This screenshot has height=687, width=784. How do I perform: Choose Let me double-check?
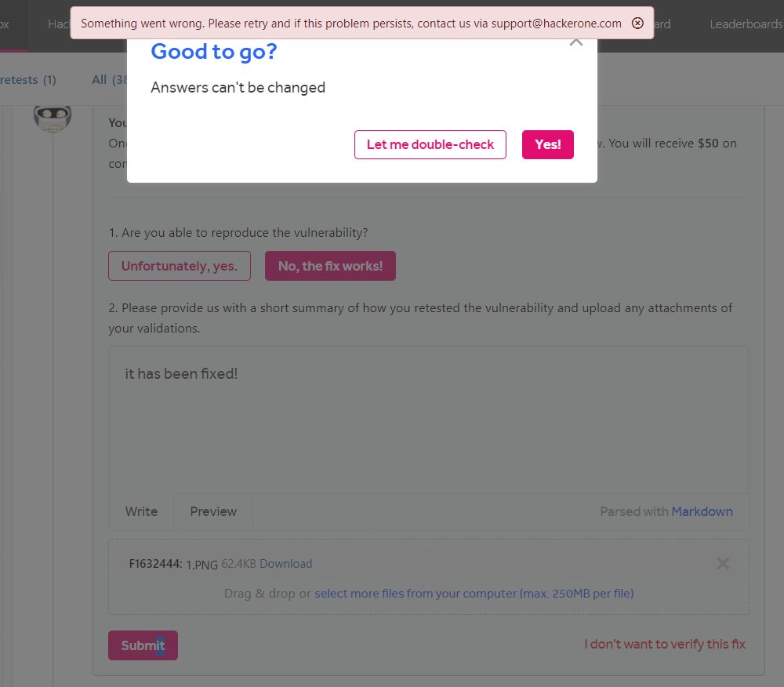point(430,144)
